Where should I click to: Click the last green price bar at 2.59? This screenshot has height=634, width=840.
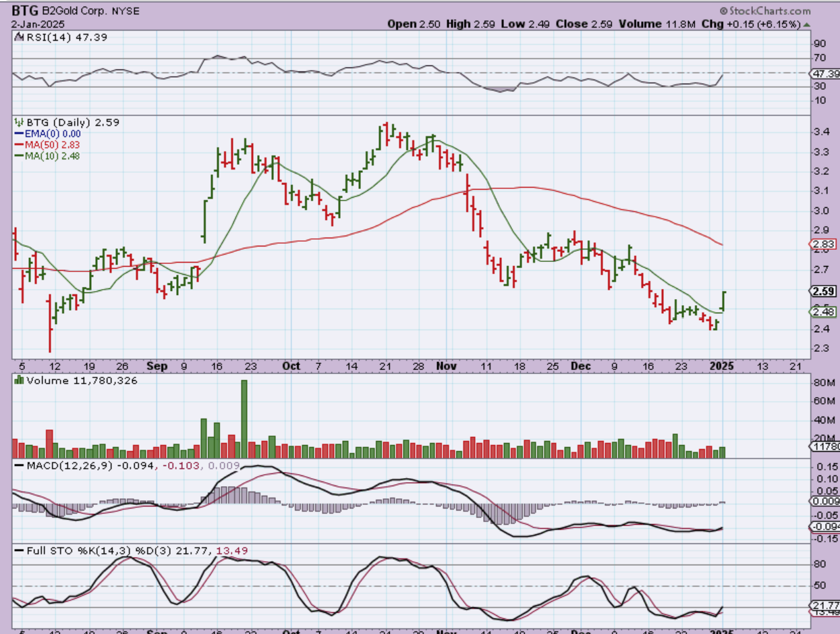(724, 300)
